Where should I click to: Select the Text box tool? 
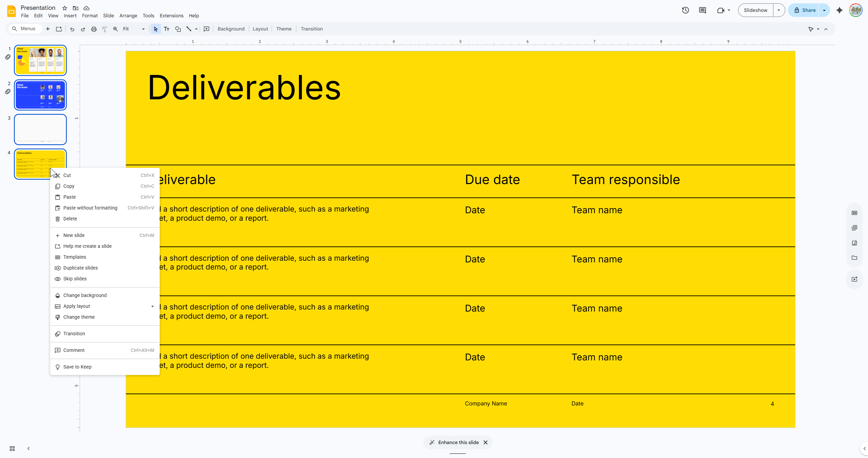(x=166, y=29)
